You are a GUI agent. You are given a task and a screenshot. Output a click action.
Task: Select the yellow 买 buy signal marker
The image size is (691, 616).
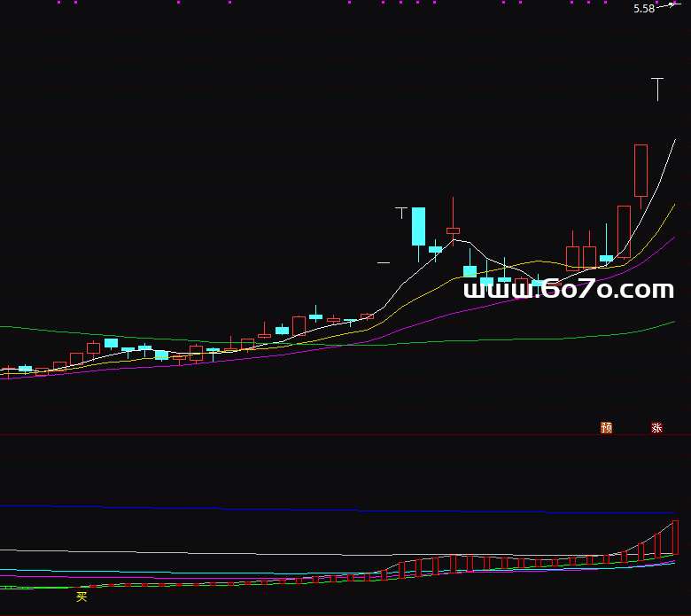coord(82,597)
